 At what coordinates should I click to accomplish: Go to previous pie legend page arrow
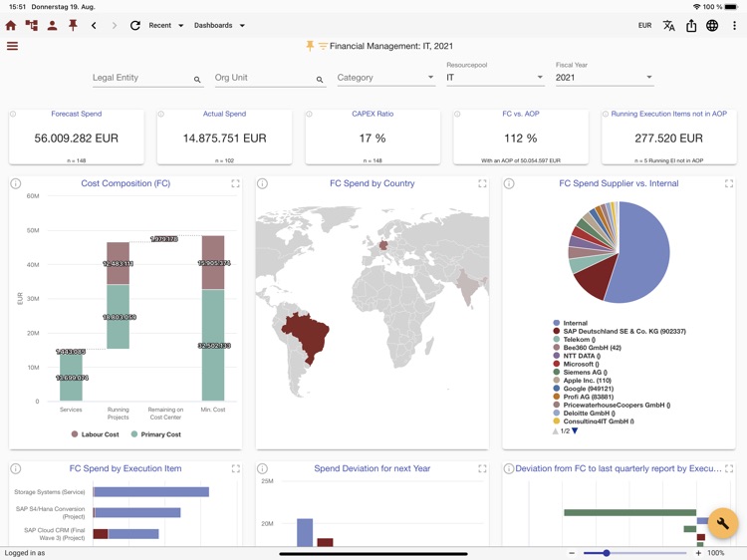555,430
